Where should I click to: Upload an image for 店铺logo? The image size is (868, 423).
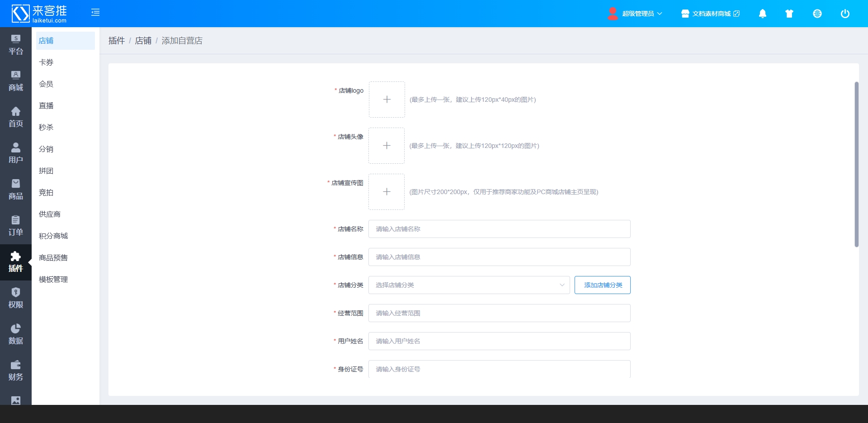tap(387, 100)
